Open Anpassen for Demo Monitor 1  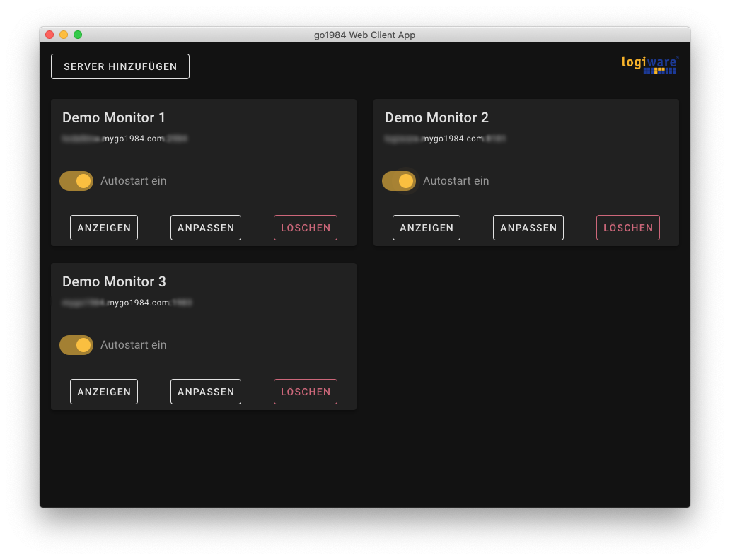tap(206, 228)
